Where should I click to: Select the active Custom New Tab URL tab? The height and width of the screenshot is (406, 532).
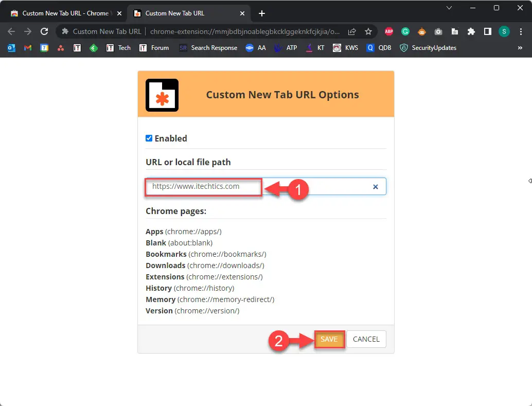(188, 13)
